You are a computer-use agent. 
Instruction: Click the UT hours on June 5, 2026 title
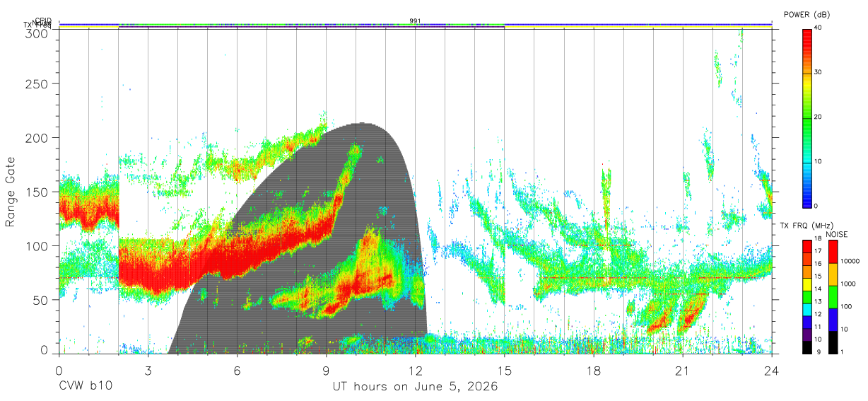416,387
